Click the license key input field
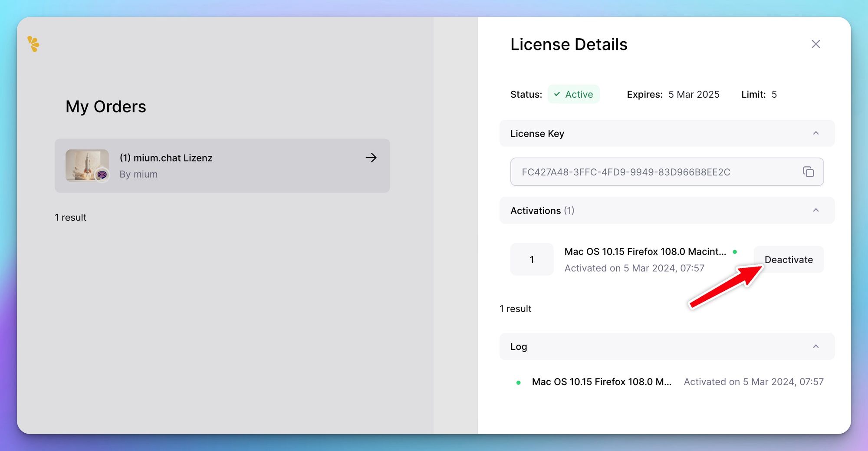Image resolution: width=868 pixels, height=451 pixels. 667,172
